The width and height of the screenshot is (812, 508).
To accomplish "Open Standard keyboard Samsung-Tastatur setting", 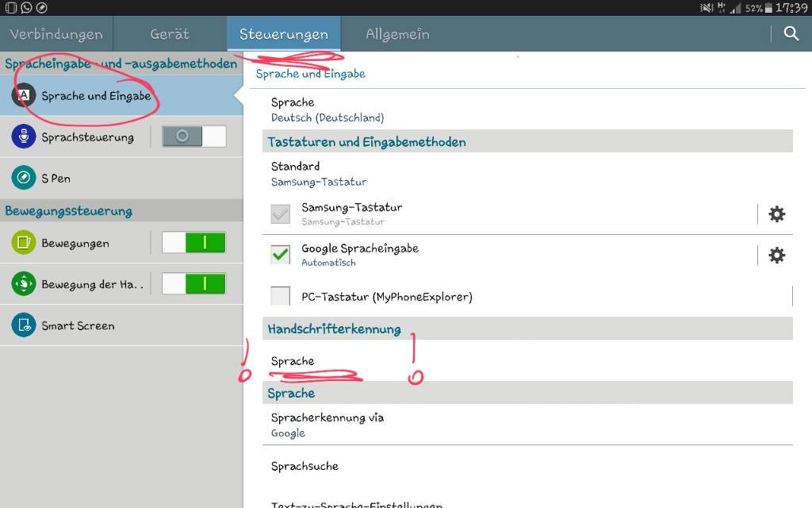I will 527,174.
